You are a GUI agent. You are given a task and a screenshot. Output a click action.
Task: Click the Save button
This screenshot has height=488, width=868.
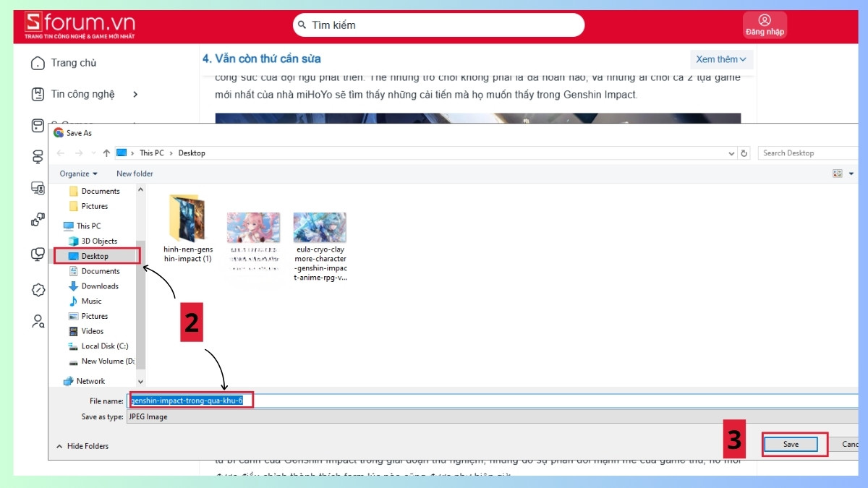click(x=791, y=444)
